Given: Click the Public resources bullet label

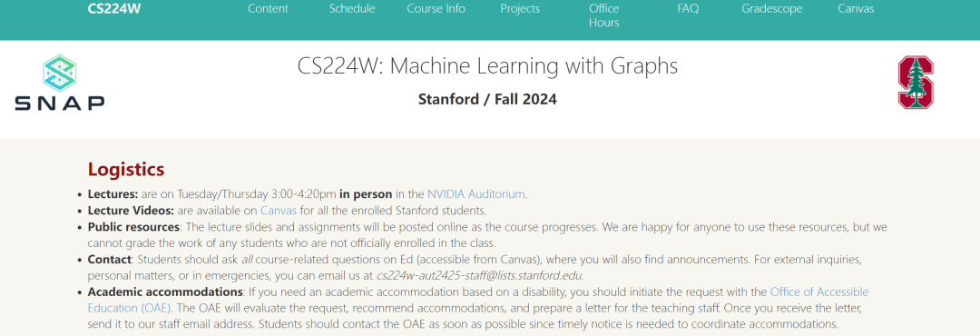Looking at the screenshot, I should (x=133, y=226).
